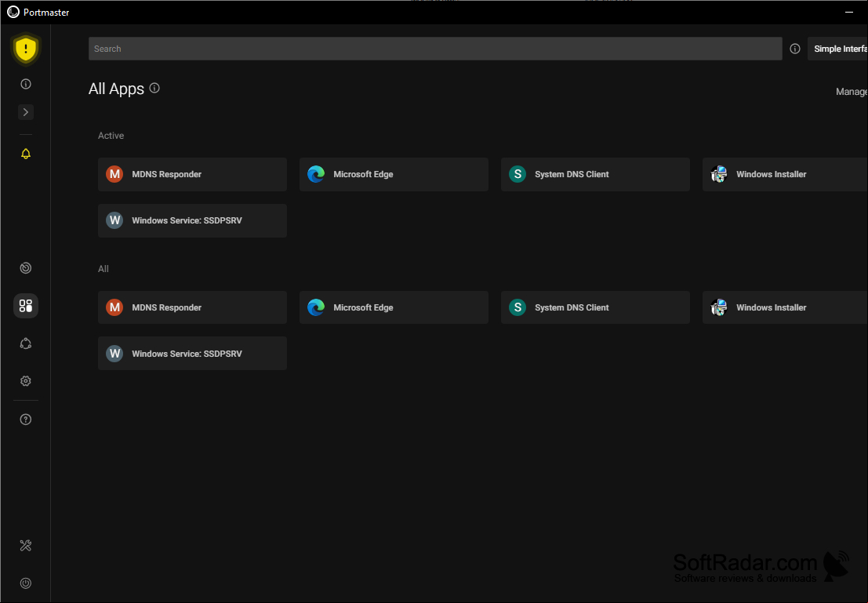
Task: Click the info icon next to the search bar
Action: 795,49
